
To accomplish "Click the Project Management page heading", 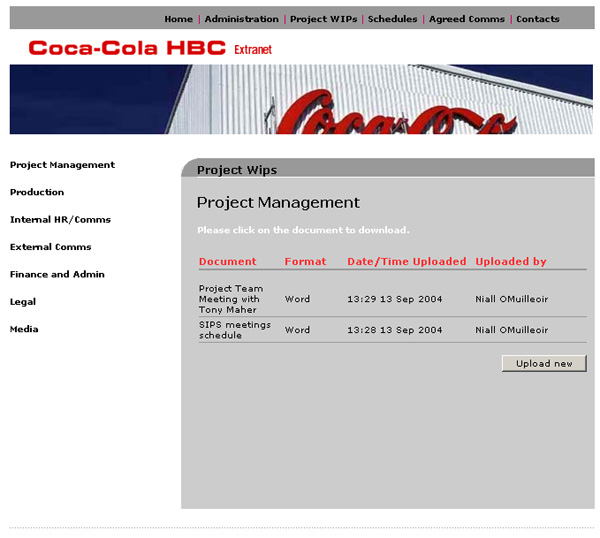I will pos(278,202).
